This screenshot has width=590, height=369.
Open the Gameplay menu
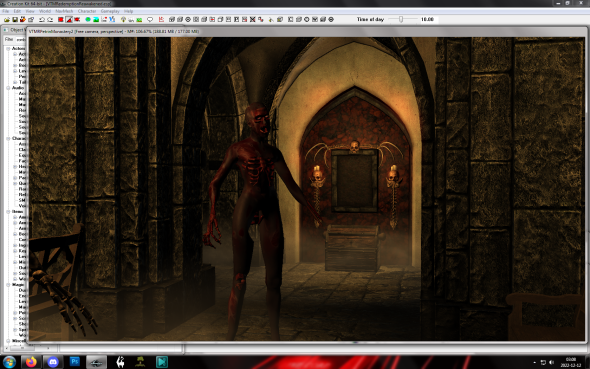[110, 11]
